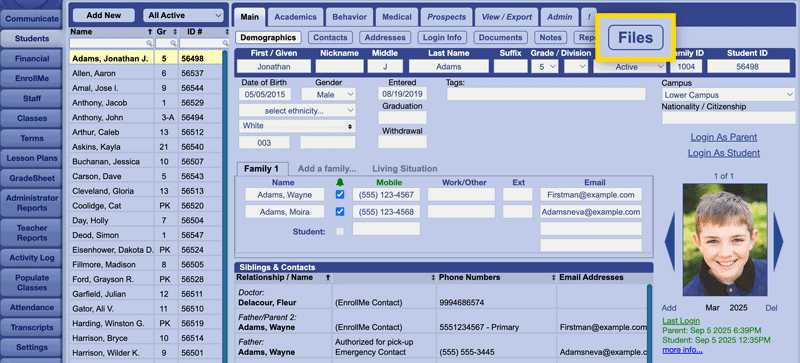The width and height of the screenshot is (800, 363).
Task: Open the View / Export tab
Action: point(507,17)
